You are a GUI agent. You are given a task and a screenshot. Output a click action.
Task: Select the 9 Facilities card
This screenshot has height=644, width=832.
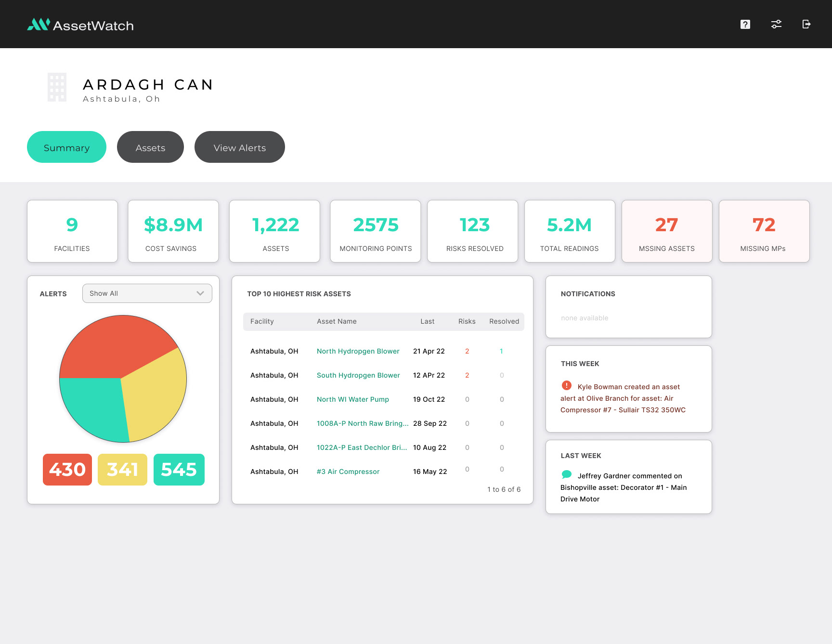point(72,231)
